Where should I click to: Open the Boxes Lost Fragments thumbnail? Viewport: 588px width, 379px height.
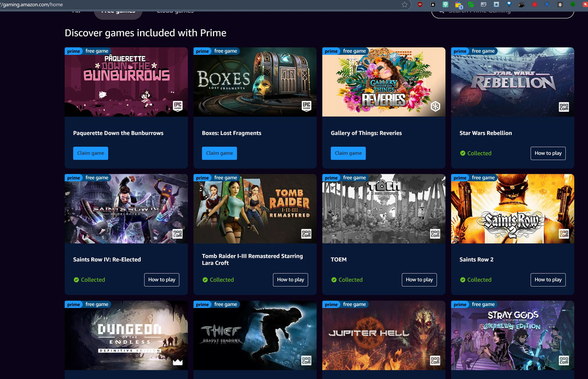(255, 82)
